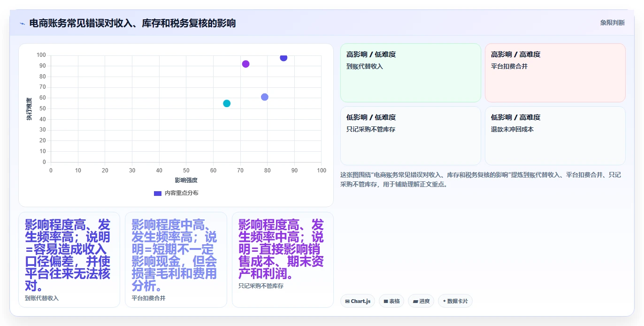
Task: Click 到账代替收入 in the green quadrant
Action: click(365, 67)
